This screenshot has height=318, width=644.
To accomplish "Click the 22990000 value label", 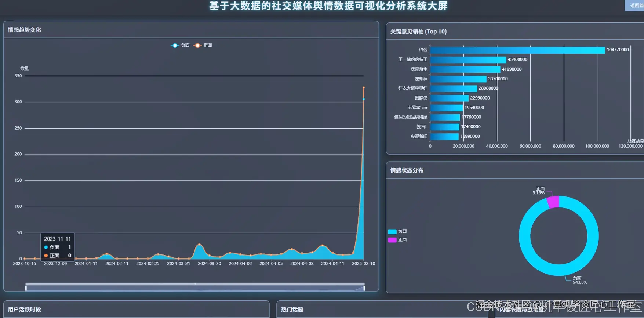I will [480, 98].
